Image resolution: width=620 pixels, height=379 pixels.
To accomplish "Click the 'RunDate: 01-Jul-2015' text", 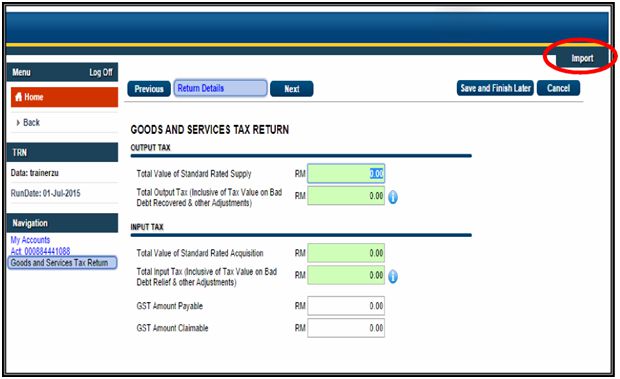I will [45, 193].
